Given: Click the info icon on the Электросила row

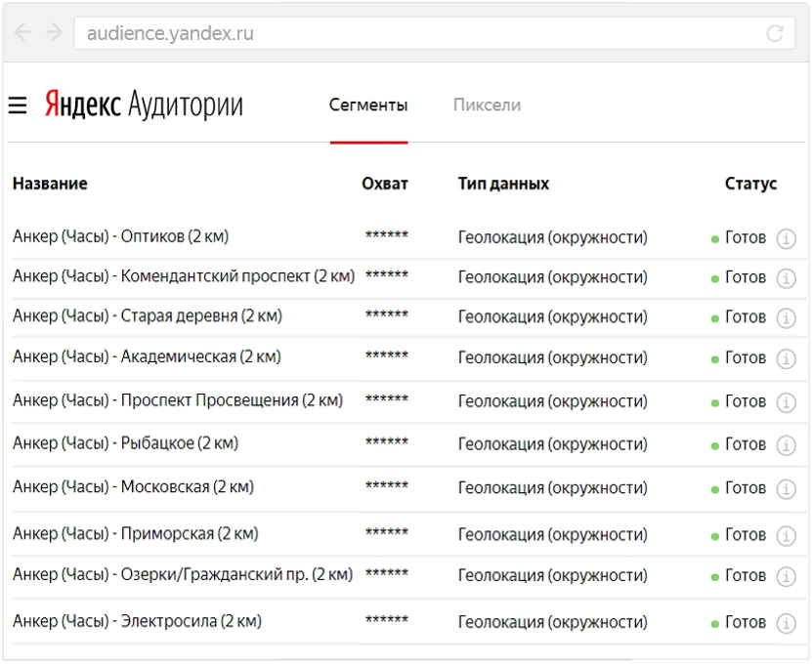Looking at the screenshot, I should pos(786,623).
